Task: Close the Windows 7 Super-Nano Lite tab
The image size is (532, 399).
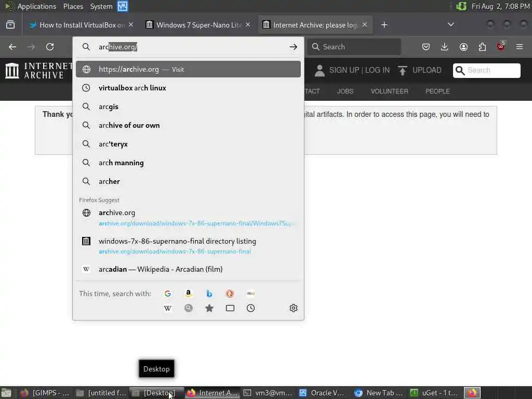Action: 248,25
